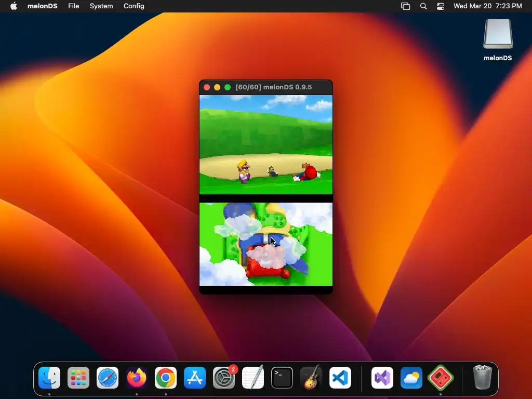532x399 pixels.
Task: Open Visual Studio purple icon in Dock
Action: pos(382,378)
